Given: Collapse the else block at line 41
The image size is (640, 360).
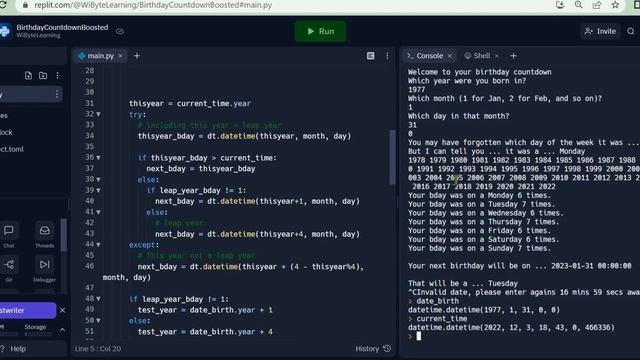Looking at the screenshot, I should [98, 212].
